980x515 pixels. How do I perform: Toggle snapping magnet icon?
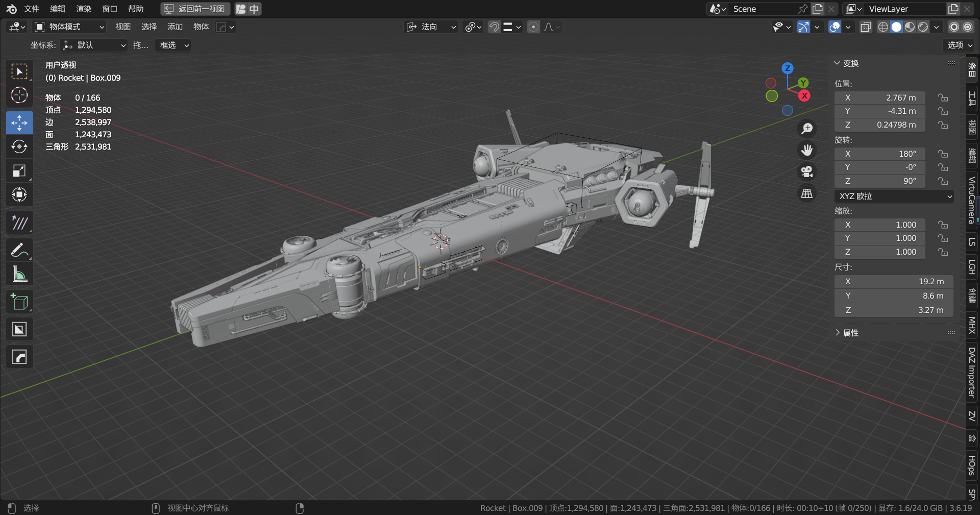click(x=494, y=27)
